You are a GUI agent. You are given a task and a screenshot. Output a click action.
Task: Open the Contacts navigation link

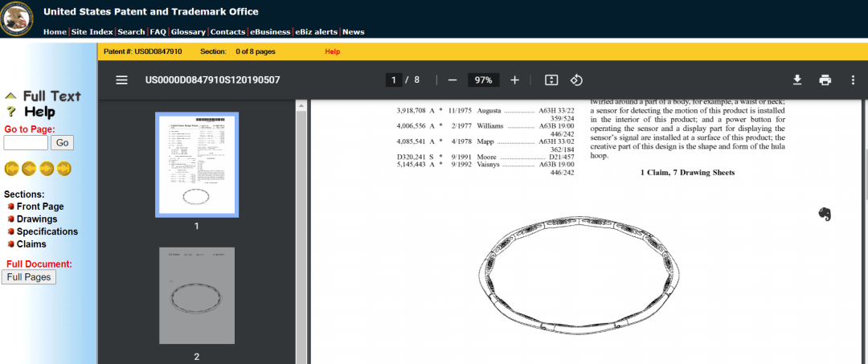coord(228,32)
